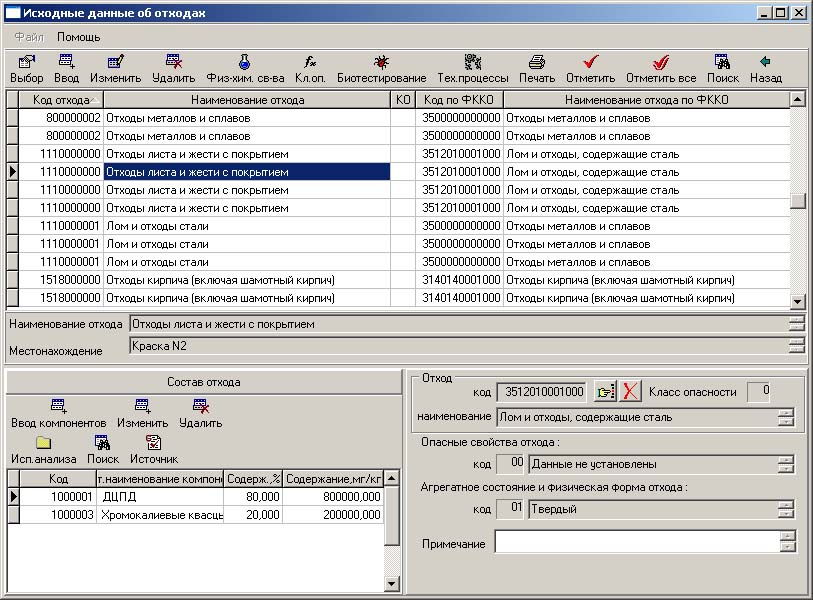Image resolution: width=813 pixels, height=600 pixels.
Task: Open the Файл menu
Action: (28, 36)
